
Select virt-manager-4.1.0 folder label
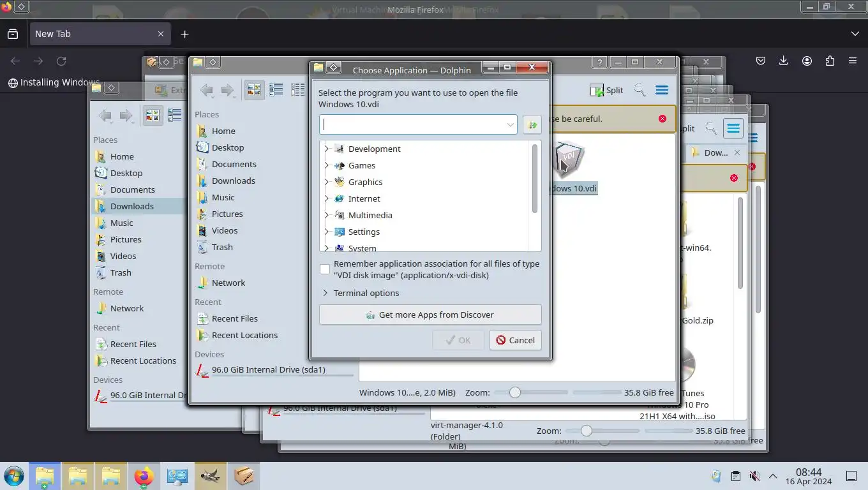click(467, 431)
